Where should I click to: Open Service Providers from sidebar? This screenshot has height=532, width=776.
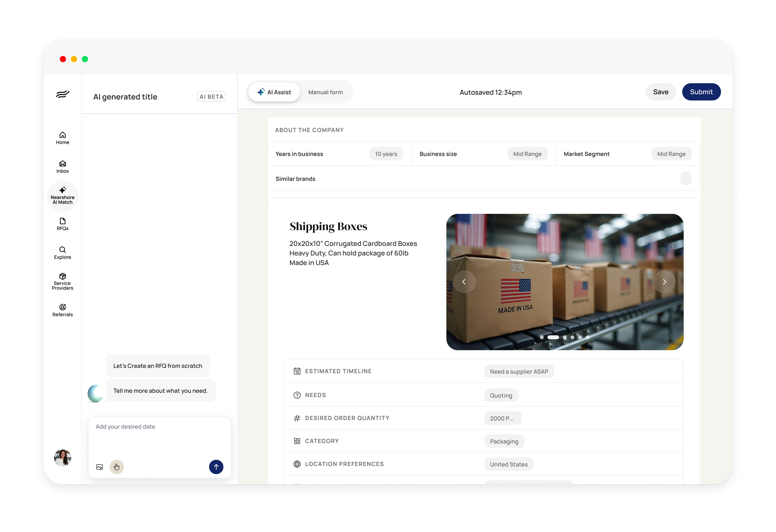click(62, 281)
